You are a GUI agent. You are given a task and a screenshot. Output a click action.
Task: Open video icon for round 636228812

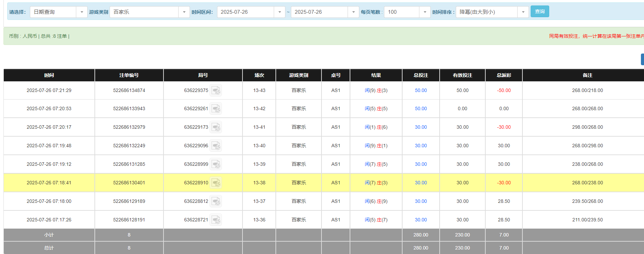coord(216,201)
